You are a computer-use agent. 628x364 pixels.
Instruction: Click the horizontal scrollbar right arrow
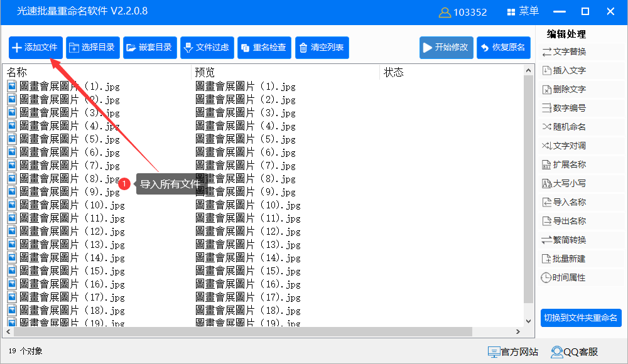[518, 331]
